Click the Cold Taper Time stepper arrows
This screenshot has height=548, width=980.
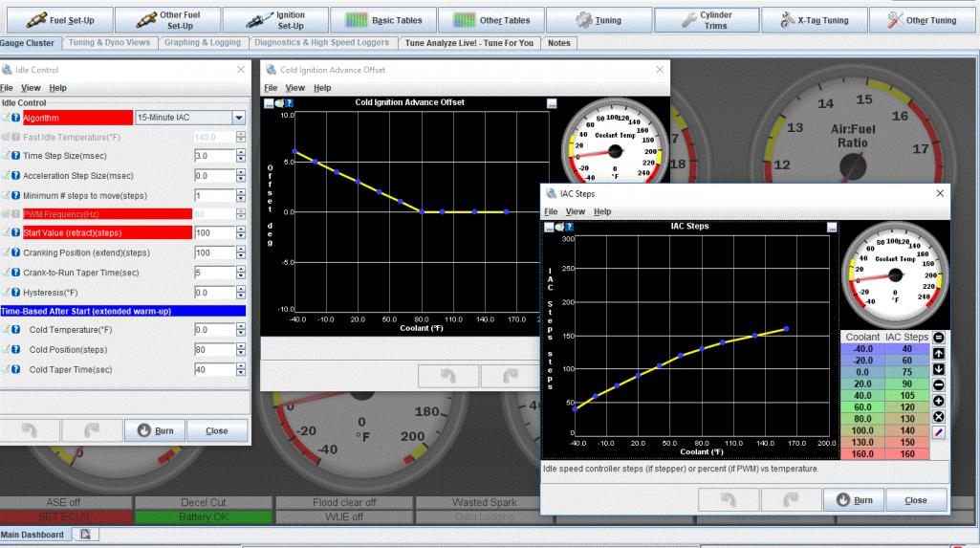241,370
